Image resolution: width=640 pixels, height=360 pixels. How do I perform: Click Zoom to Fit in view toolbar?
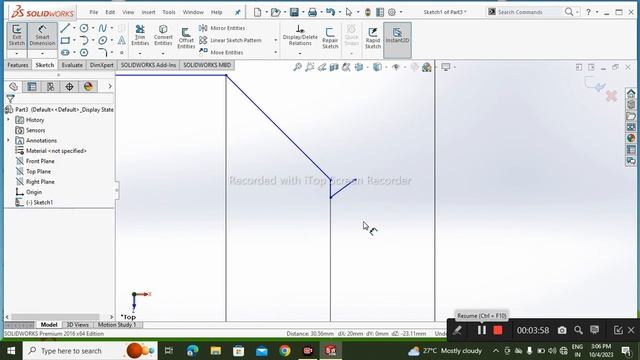click(x=298, y=67)
